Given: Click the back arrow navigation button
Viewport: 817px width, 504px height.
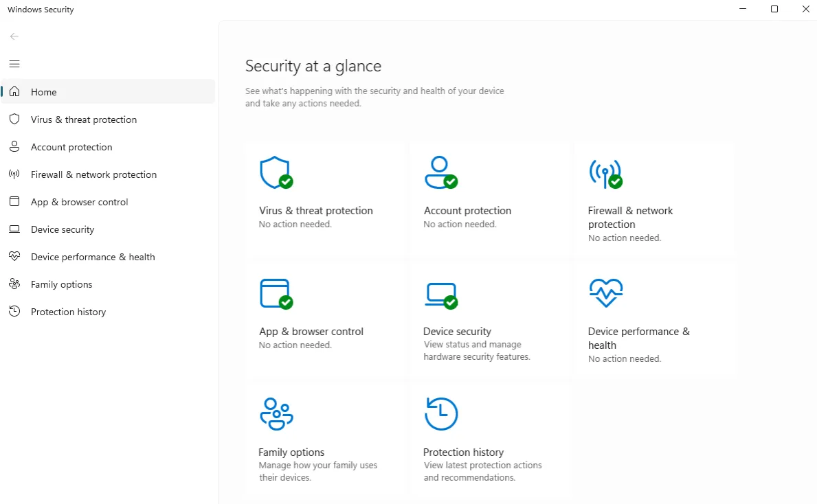Looking at the screenshot, I should [14, 36].
